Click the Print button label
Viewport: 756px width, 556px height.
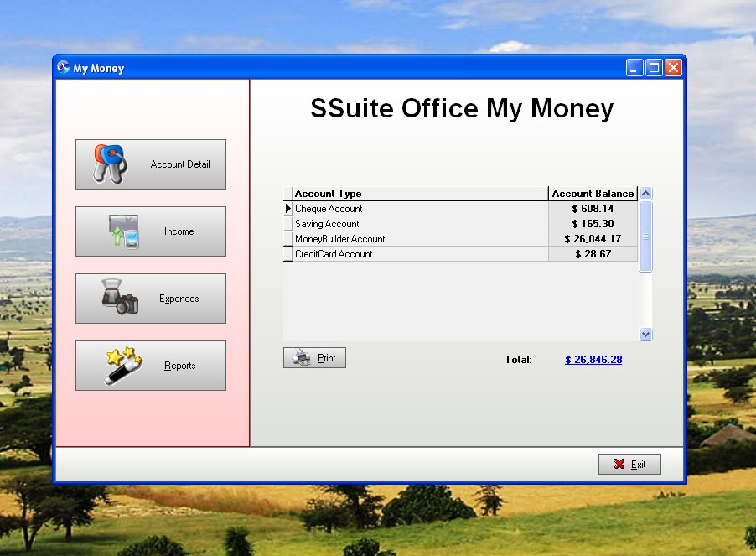pos(326,358)
